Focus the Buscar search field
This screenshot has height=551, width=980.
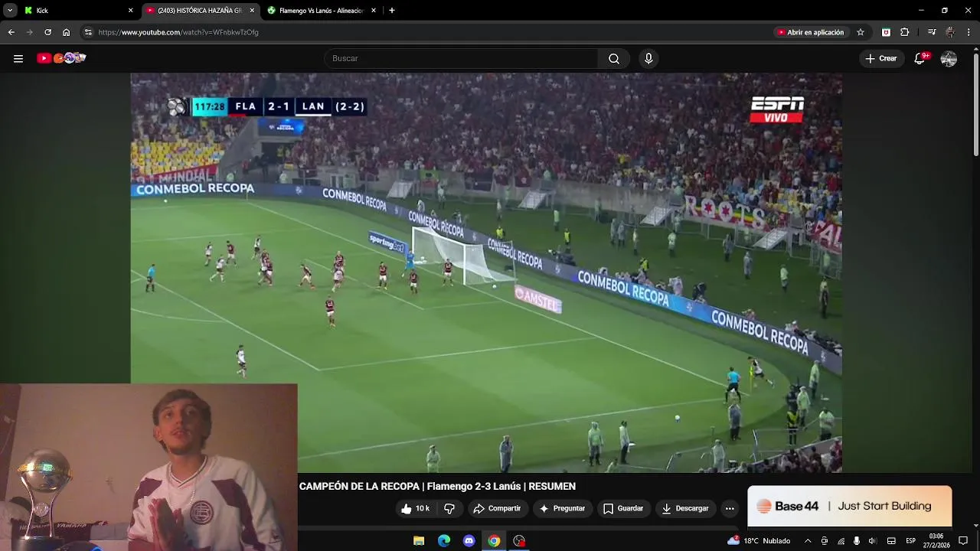pos(461,58)
